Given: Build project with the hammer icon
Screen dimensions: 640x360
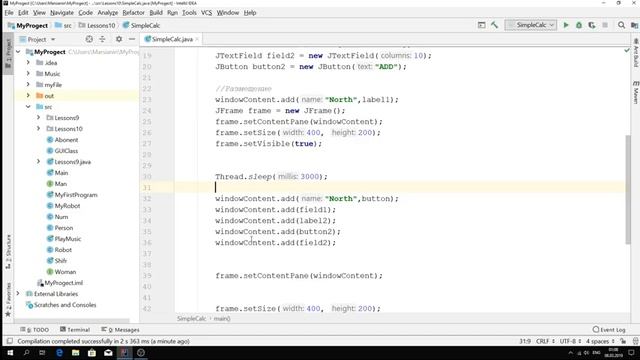Looking at the screenshot, I should [494, 25].
